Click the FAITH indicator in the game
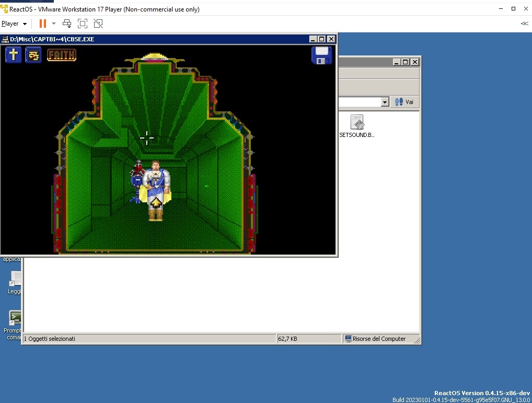The height and width of the screenshot is (403, 532). (x=62, y=55)
